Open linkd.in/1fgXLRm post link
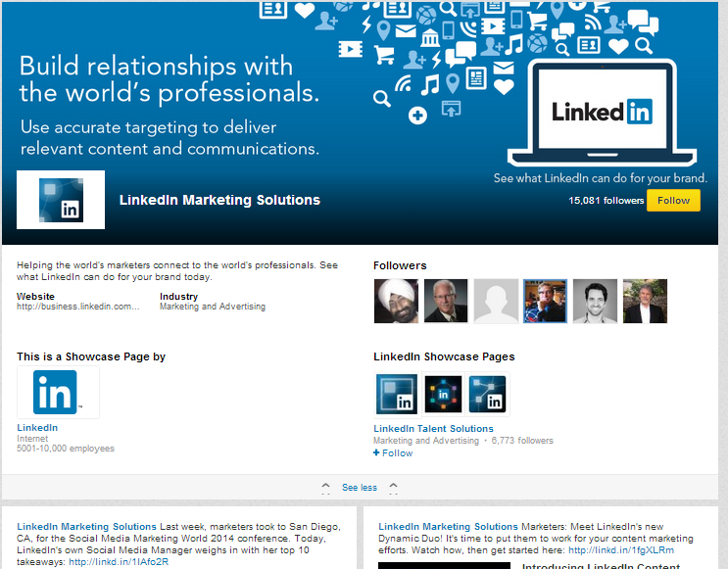 (x=621, y=550)
